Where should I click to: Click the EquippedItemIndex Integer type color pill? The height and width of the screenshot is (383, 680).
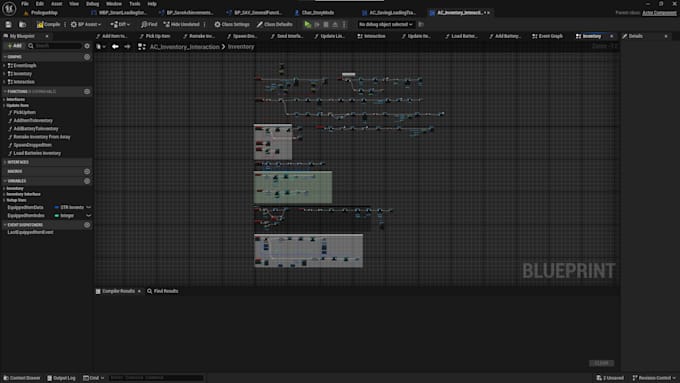coord(56,216)
